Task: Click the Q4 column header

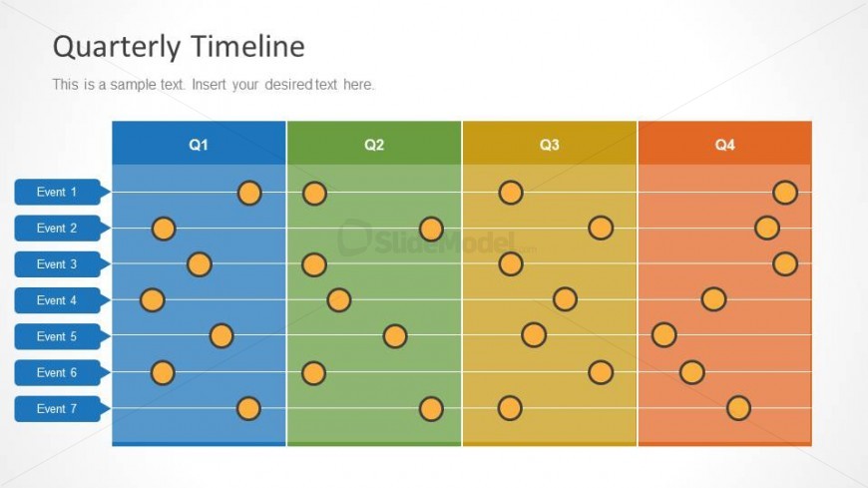Action: point(725,145)
